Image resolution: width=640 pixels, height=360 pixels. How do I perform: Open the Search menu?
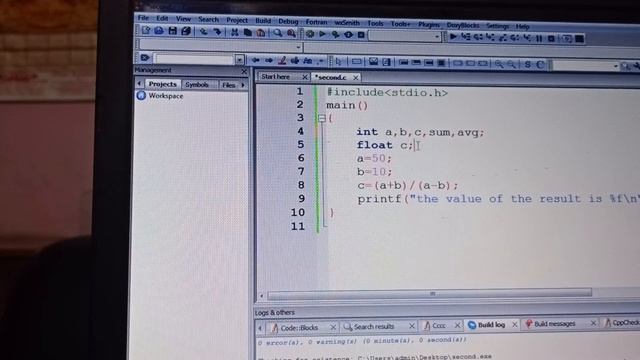208,19
